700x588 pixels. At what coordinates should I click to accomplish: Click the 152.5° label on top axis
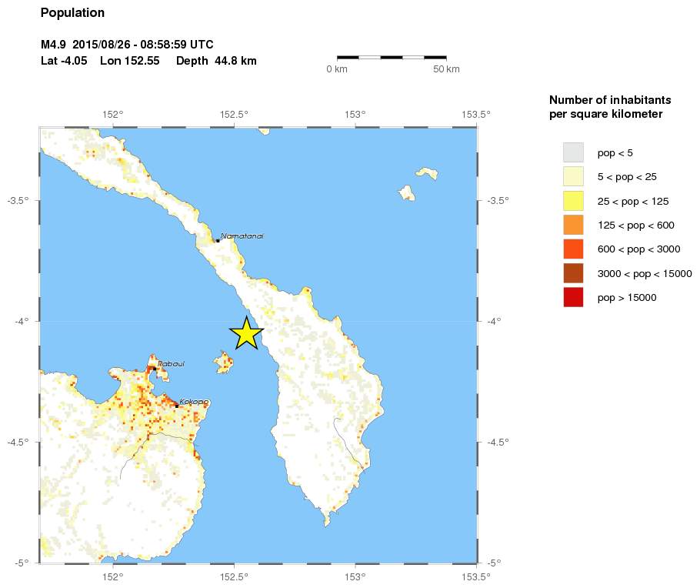pyautogui.click(x=234, y=114)
